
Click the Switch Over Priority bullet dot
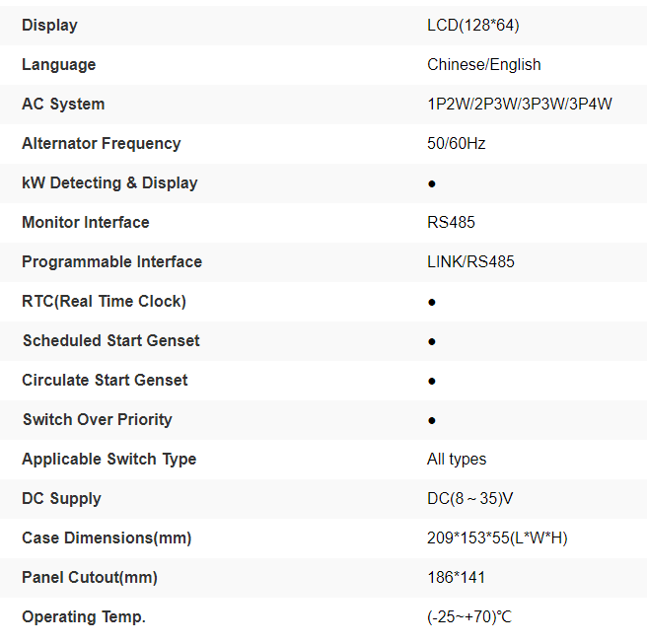coord(432,420)
